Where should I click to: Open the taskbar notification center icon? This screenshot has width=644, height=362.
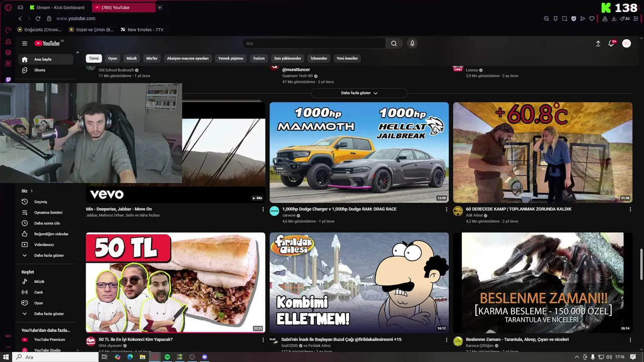633,357
